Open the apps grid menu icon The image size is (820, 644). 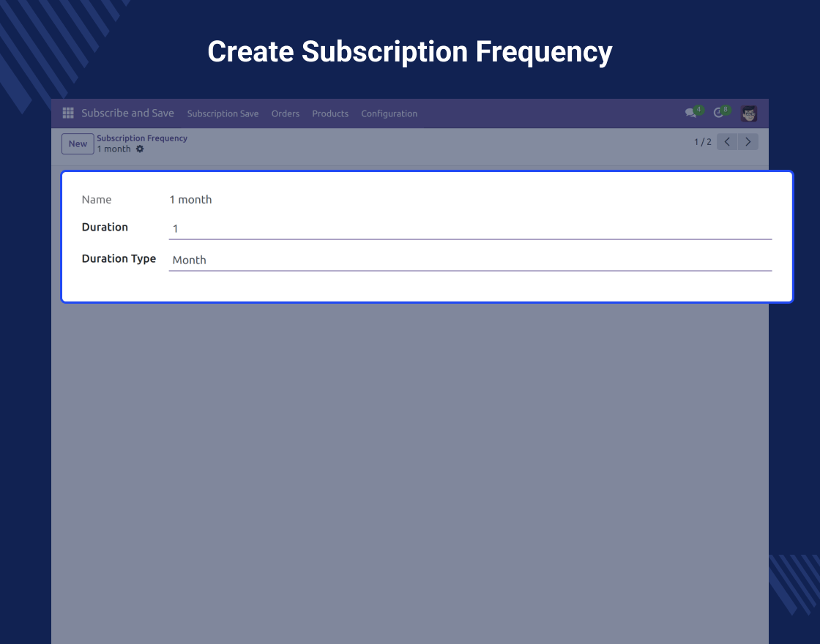68,113
